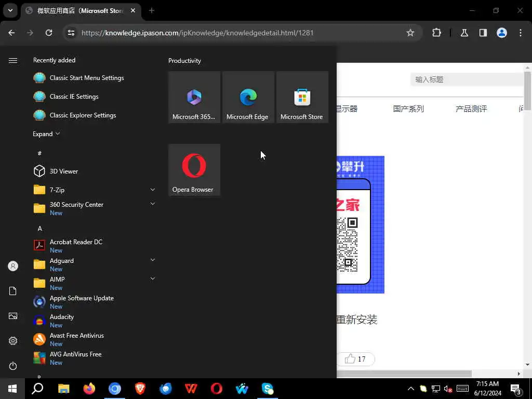Open the touch keyboard tray icon
This screenshot has width=532, height=399.
point(462,389)
